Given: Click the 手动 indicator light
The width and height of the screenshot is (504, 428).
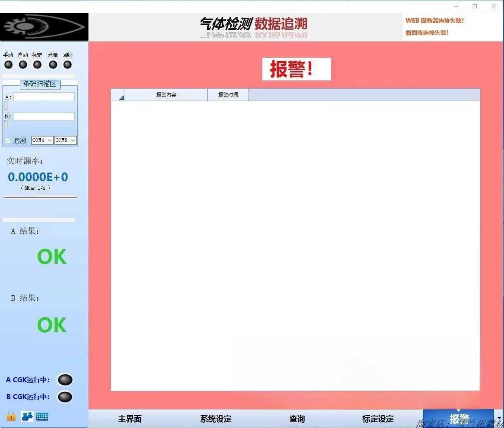Looking at the screenshot, I should 8,65.
